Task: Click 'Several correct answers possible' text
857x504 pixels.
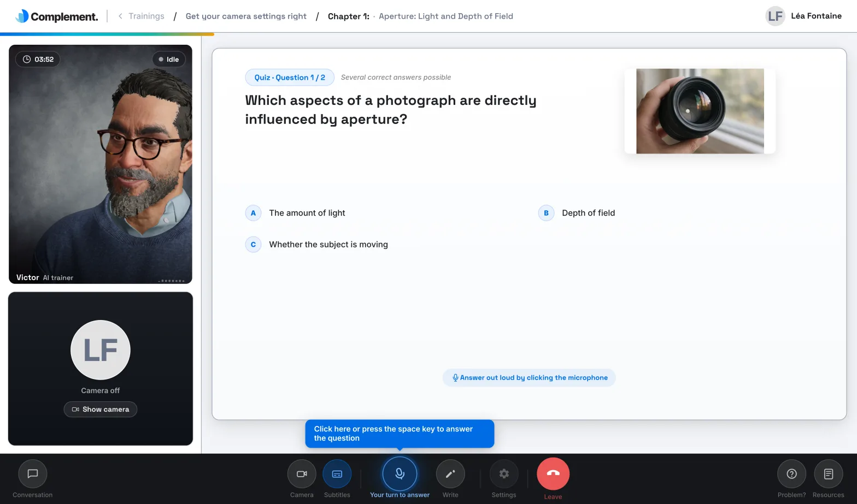Action: click(x=396, y=78)
